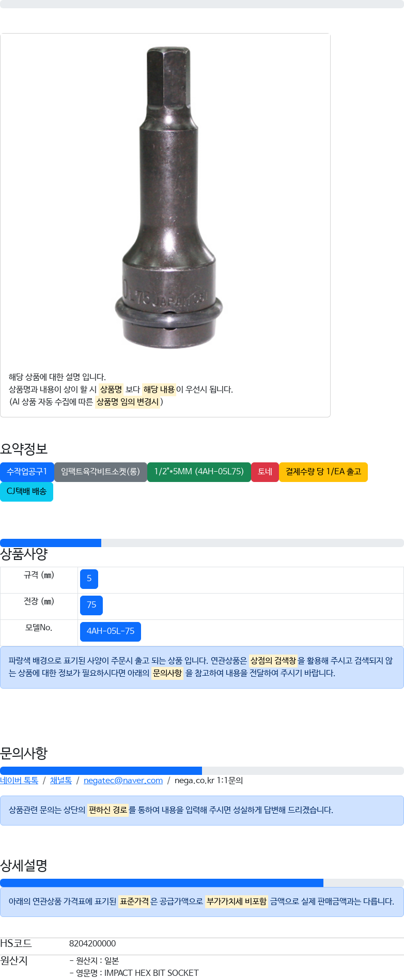Select the red 토네 brand tag

pos(265,472)
